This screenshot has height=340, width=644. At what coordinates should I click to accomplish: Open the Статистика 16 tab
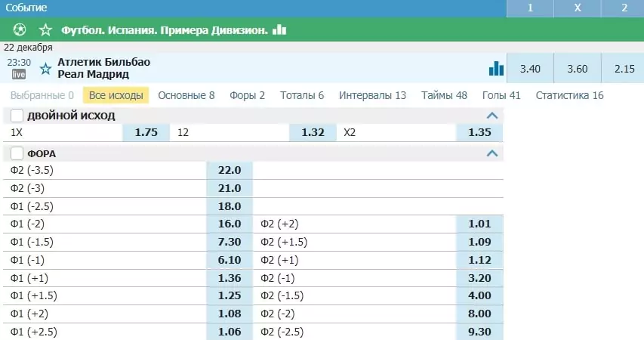pos(570,95)
